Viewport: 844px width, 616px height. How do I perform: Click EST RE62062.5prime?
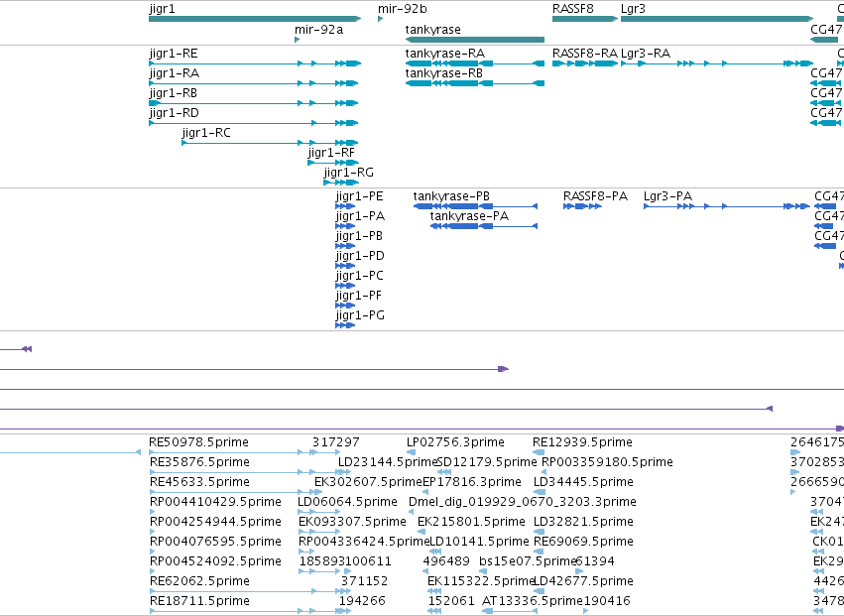click(199, 581)
